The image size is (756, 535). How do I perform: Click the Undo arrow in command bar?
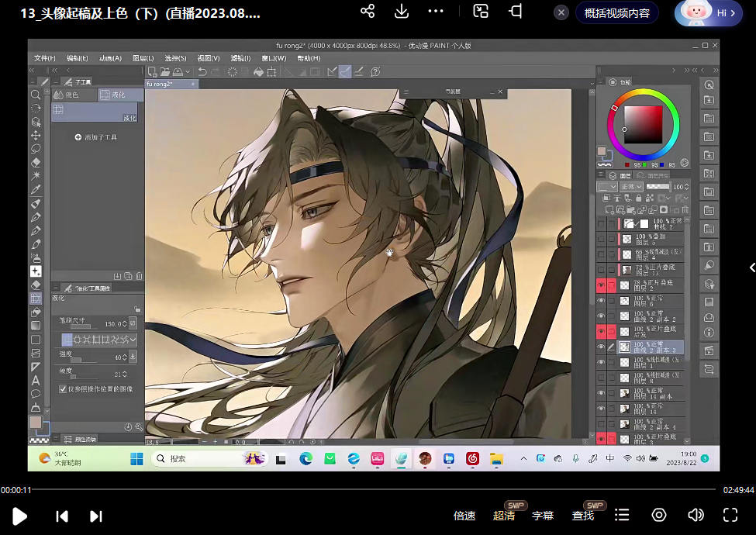(202, 71)
